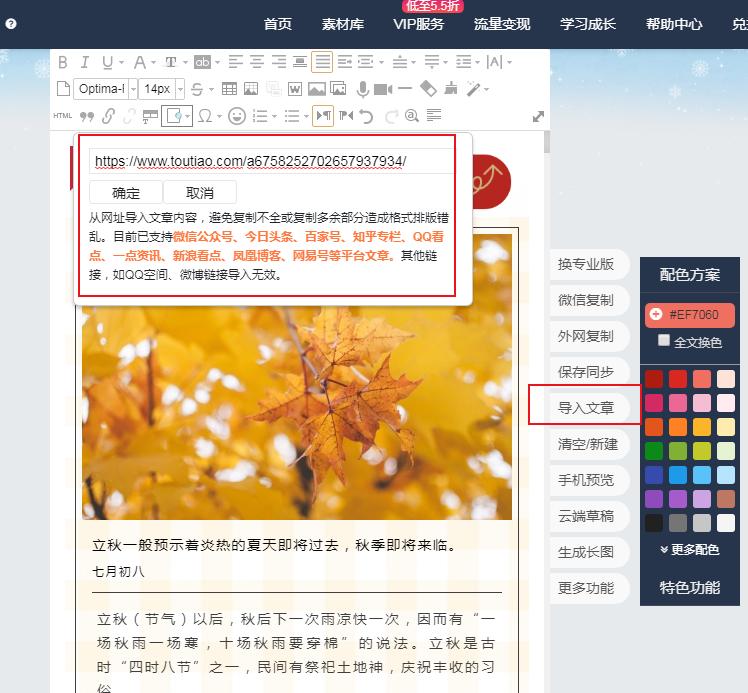Expand the strikethrough dropdown arrow
The width and height of the screenshot is (748, 693).
point(211,89)
